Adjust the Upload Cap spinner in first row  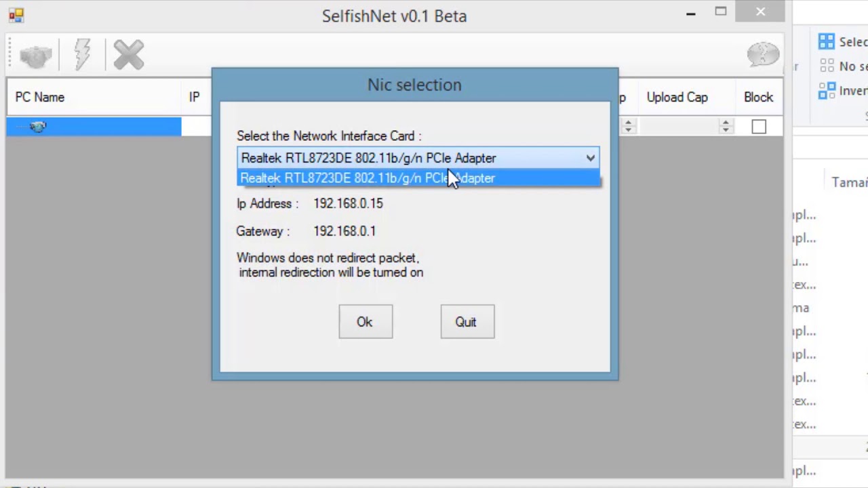[x=726, y=127]
